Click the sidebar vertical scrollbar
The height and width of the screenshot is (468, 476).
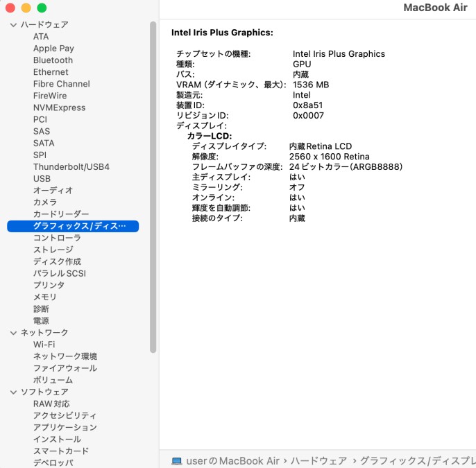(153, 187)
